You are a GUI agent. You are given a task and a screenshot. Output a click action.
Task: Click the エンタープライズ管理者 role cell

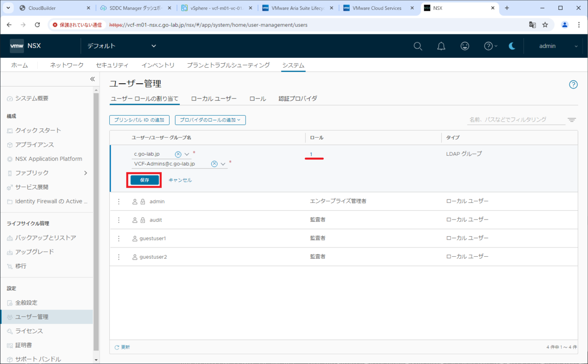coord(339,201)
